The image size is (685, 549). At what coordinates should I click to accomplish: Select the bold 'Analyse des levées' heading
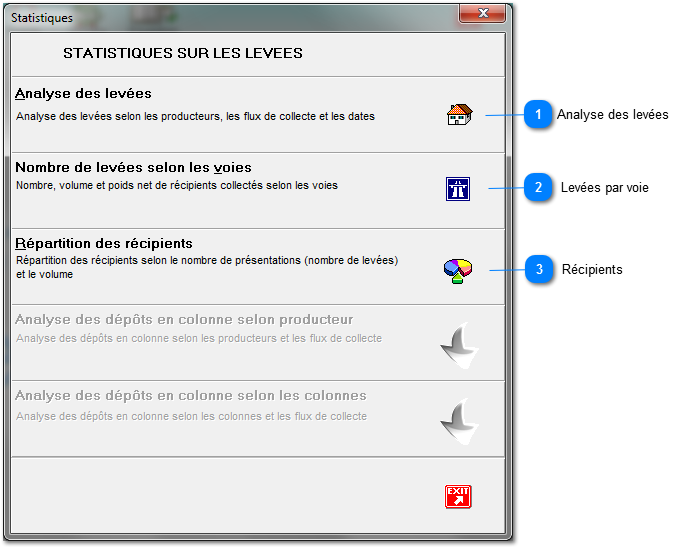[83, 93]
